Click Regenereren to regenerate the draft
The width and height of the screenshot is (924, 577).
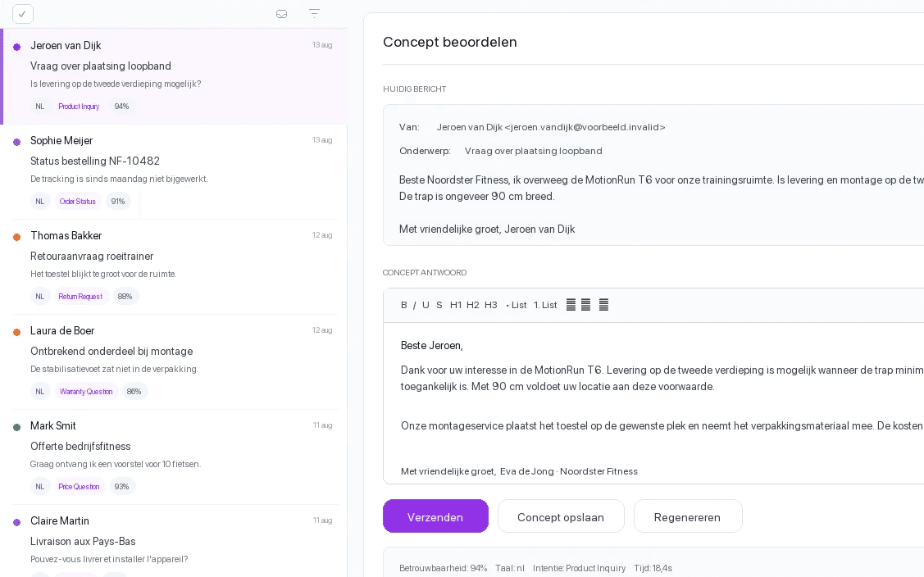click(688, 516)
